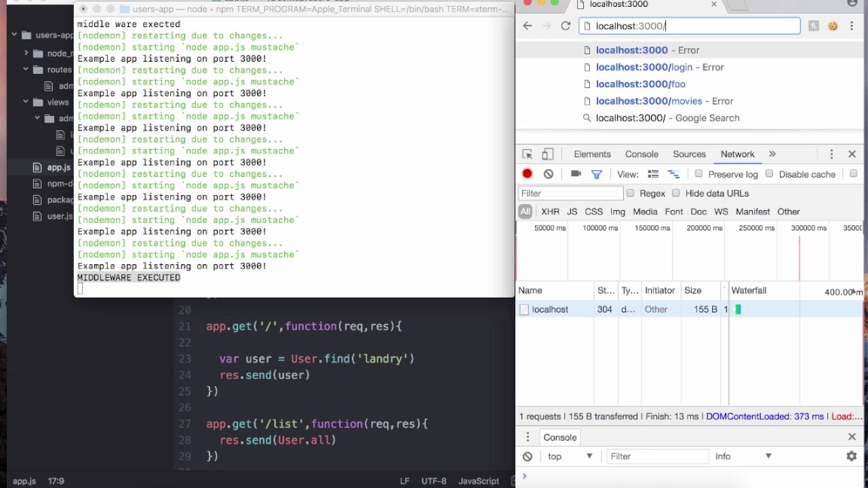
Task: Collapse the routes folder
Action: point(26,70)
